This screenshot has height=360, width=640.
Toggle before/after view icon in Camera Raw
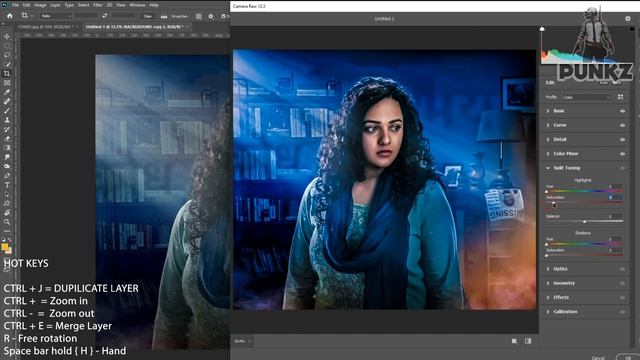[528, 341]
